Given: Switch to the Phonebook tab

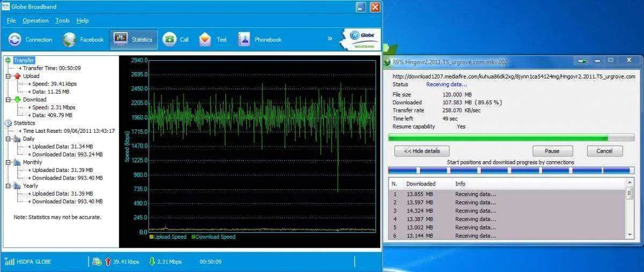Looking at the screenshot, I should point(259,39).
